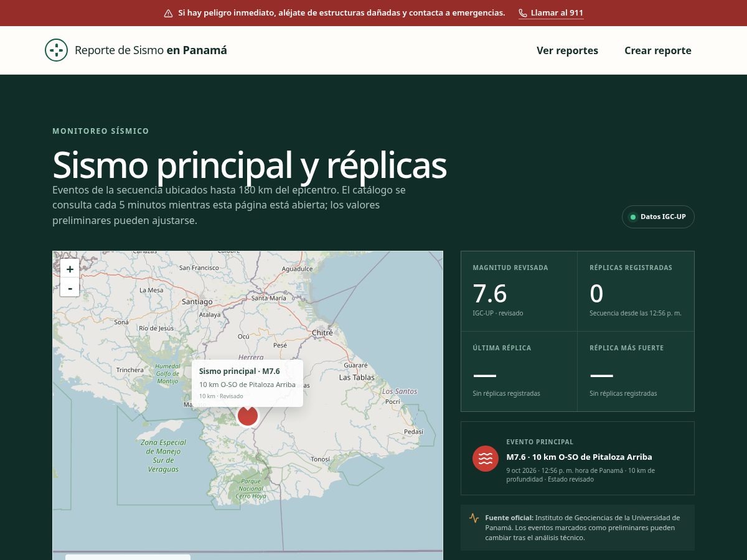Click the Evento principal label

(540, 442)
